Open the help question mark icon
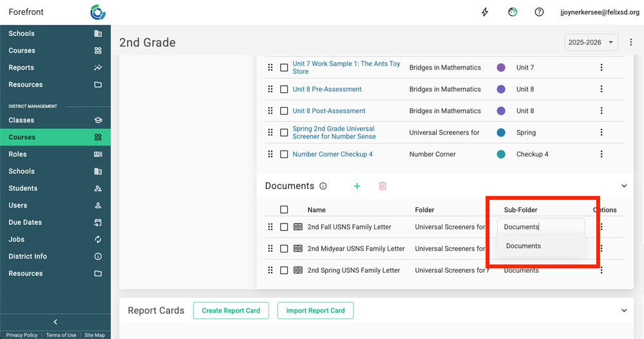Screen dimensions: 644x339 tap(539, 12)
